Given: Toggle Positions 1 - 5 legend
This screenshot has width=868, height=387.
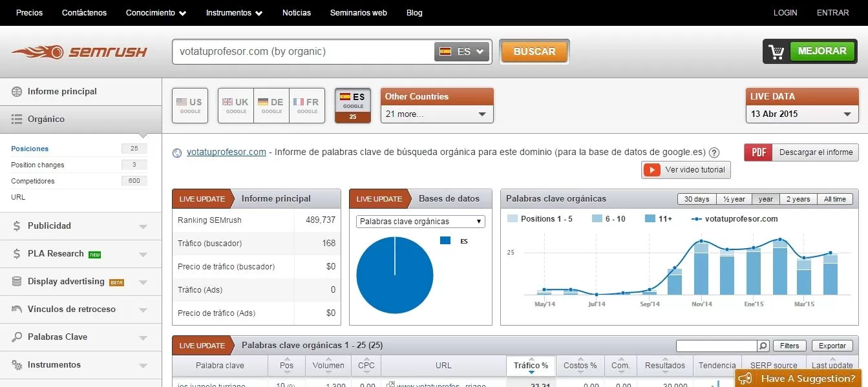Looking at the screenshot, I should pos(540,219).
